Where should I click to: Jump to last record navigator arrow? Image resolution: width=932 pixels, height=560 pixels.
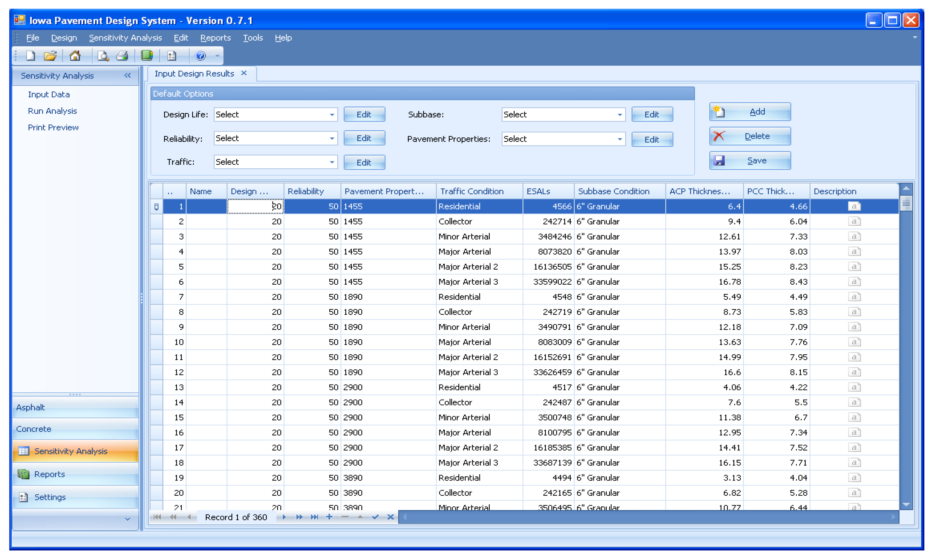(314, 517)
